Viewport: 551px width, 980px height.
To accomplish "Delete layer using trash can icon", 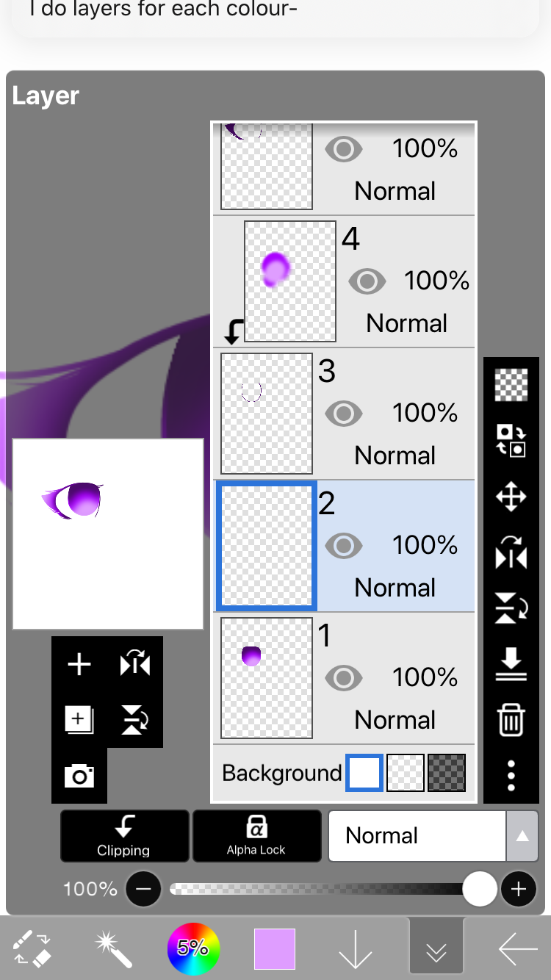I will [x=511, y=719].
